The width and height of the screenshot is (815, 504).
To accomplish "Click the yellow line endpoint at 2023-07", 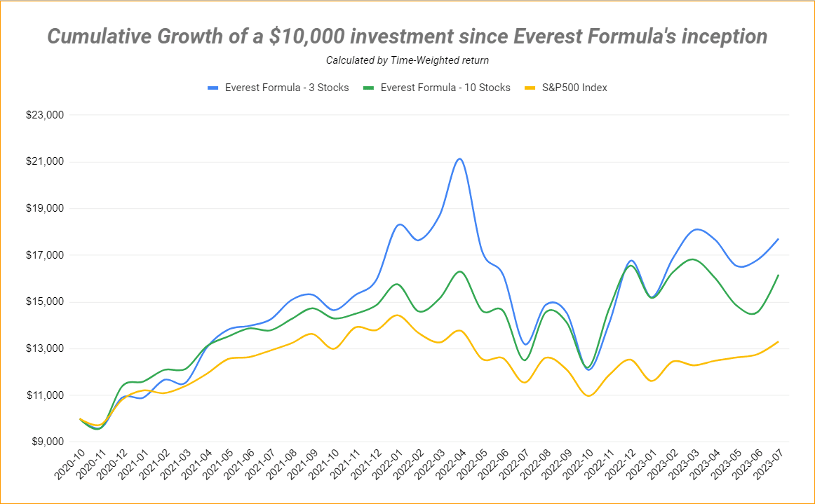I will [778, 342].
